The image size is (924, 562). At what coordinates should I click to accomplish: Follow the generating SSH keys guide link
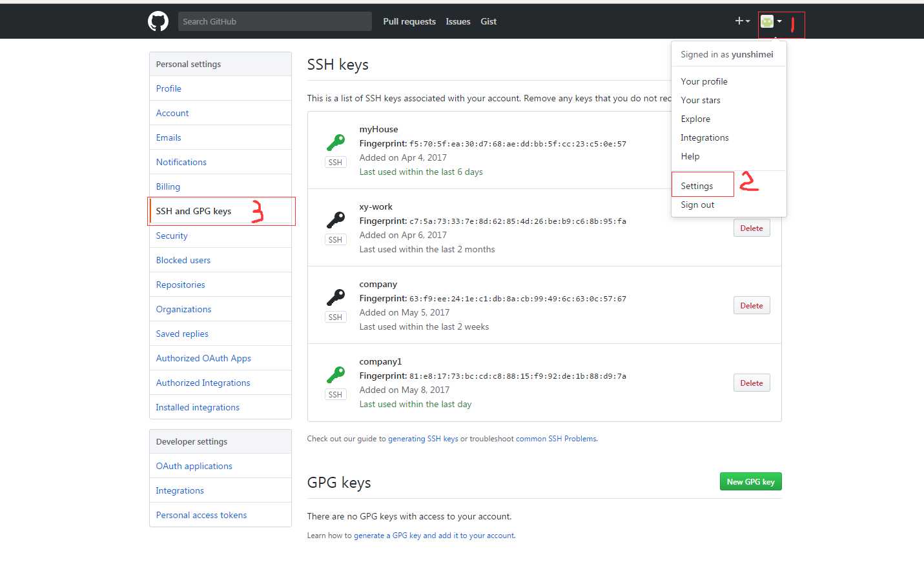(423, 439)
